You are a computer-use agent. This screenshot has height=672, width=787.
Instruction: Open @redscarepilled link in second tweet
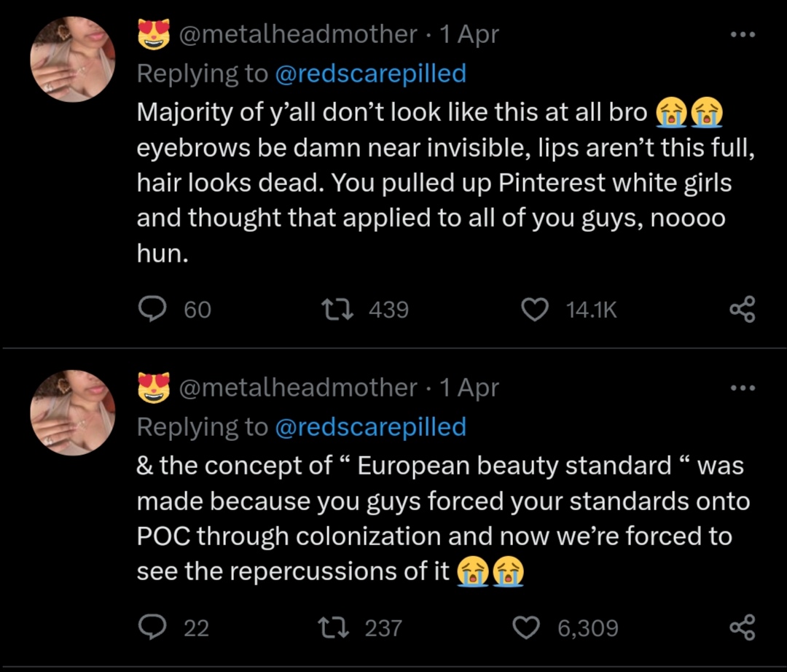pos(370,427)
